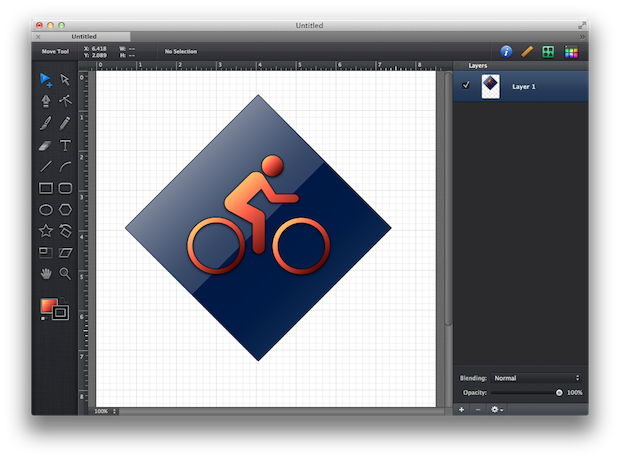
Task: Select the Arc tool
Action: pos(65,166)
